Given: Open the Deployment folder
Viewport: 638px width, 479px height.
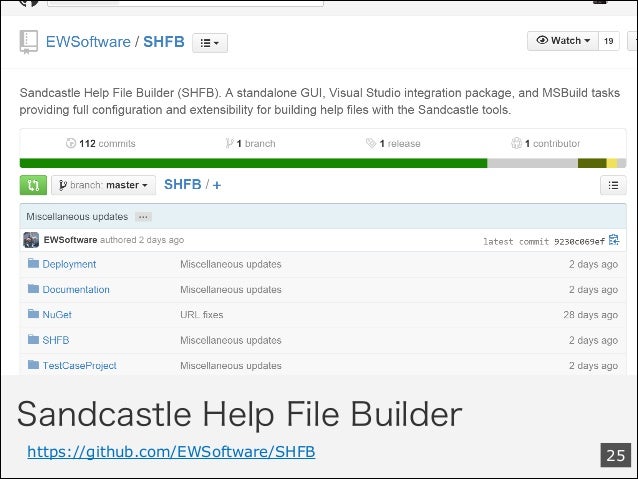Looking at the screenshot, I should pyautogui.click(x=69, y=264).
